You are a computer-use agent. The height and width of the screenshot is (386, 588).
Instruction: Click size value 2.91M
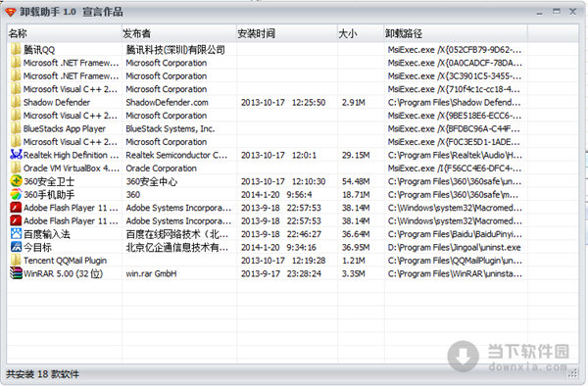tap(353, 102)
